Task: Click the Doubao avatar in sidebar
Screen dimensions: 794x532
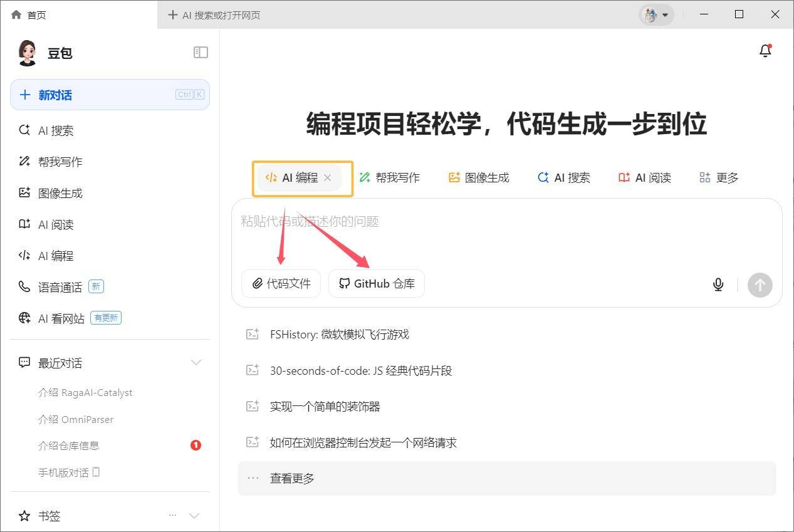Action: click(27, 53)
